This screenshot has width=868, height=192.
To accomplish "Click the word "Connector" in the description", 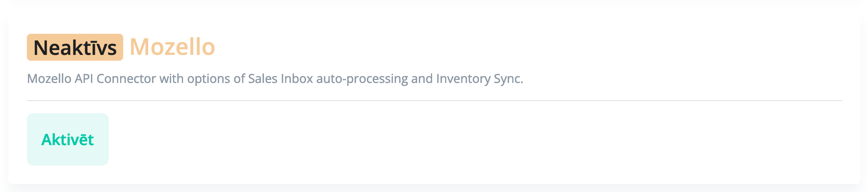I will pyautogui.click(x=126, y=79).
